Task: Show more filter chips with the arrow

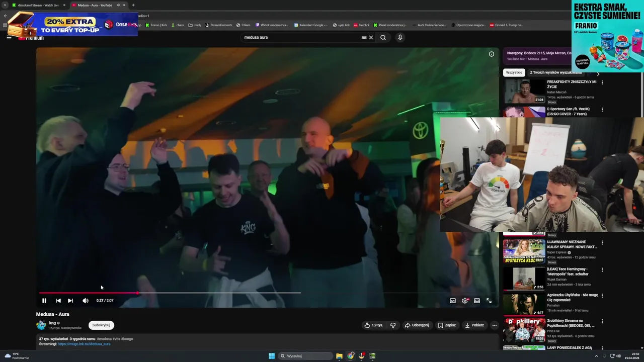Action: (598, 74)
